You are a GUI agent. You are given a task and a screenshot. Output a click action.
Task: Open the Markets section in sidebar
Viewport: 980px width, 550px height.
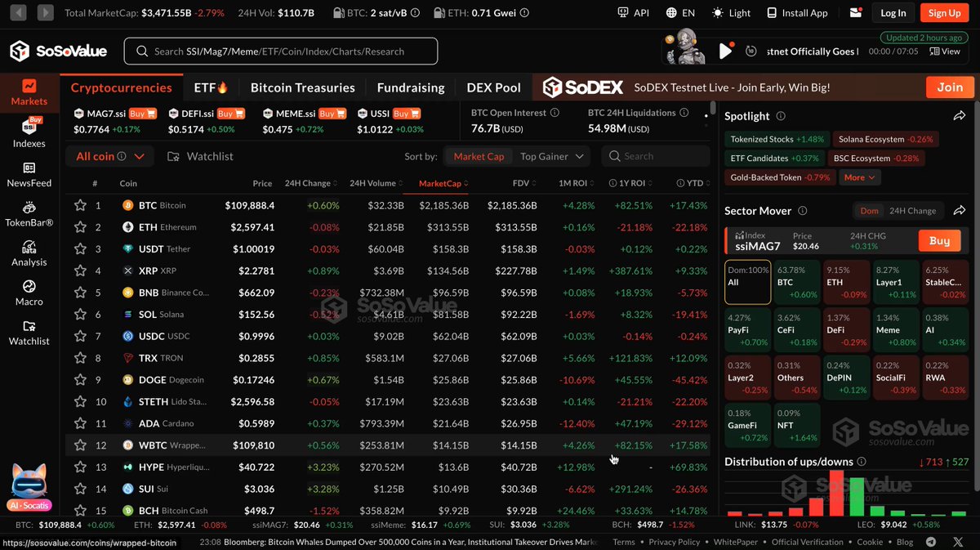[x=29, y=93]
